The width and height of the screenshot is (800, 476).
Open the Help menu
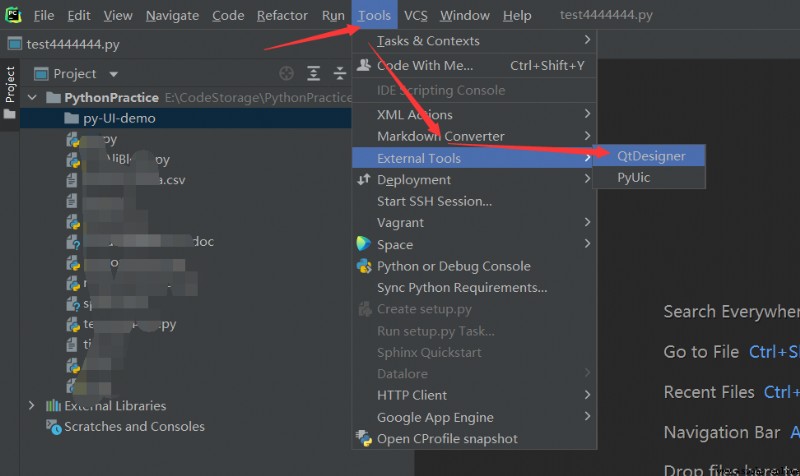[517, 16]
